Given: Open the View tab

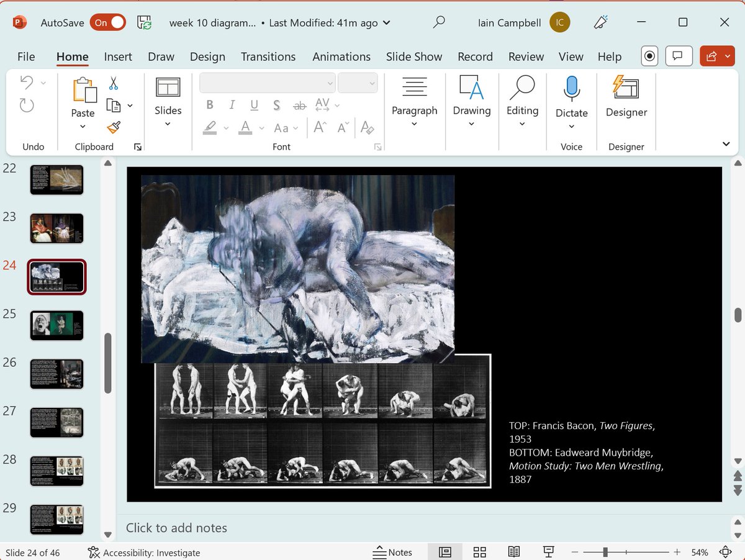Looking at the screenshot, I should click(x=571, y=56).
